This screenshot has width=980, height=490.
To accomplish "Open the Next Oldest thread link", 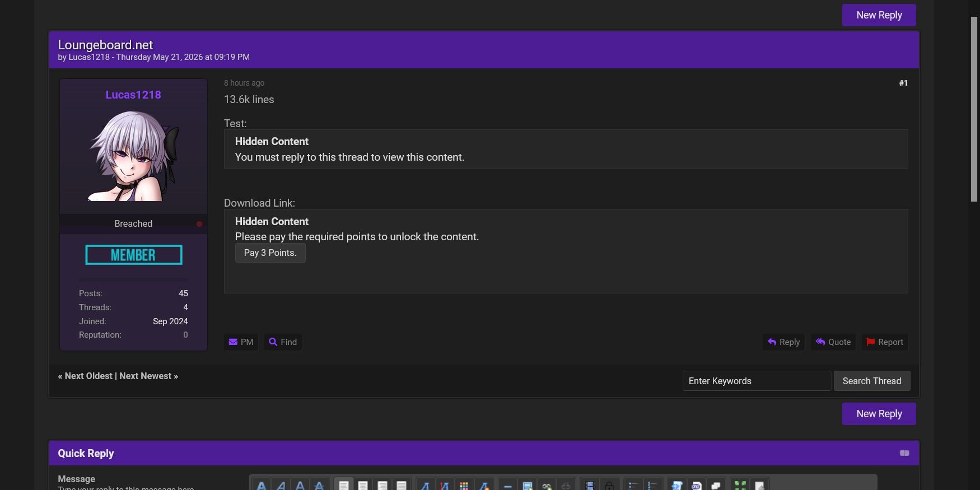I will tap(88, 376).
